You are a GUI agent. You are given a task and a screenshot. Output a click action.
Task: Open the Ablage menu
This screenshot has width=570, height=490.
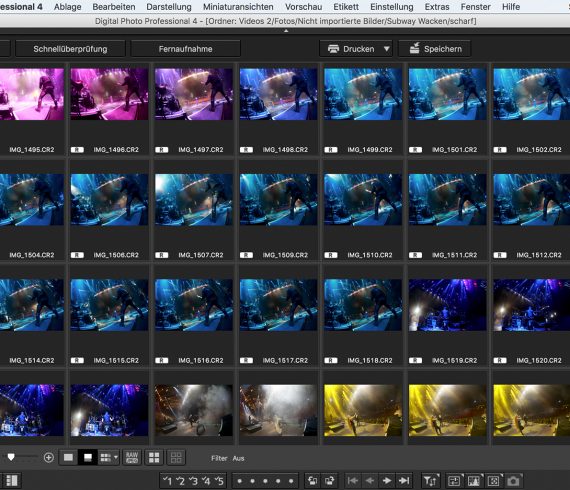pyautogui.click(x=68, y=7)
